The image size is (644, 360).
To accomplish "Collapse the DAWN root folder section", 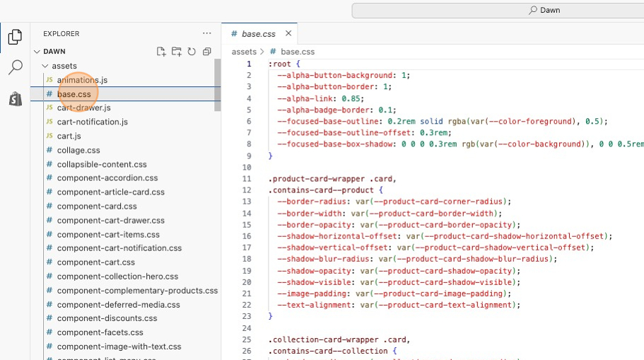I will (37, 52).
